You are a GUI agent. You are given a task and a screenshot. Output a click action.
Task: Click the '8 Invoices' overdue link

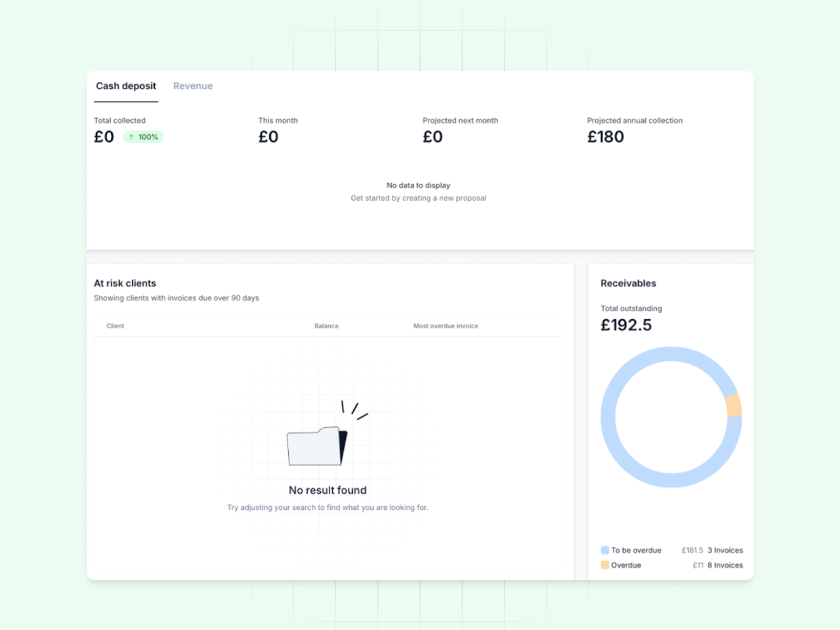coord(725,565)
